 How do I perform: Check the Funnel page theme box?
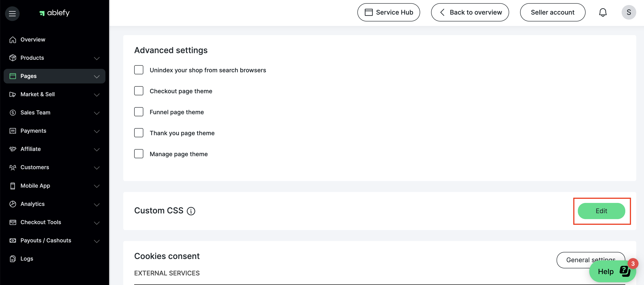[139, 112]
